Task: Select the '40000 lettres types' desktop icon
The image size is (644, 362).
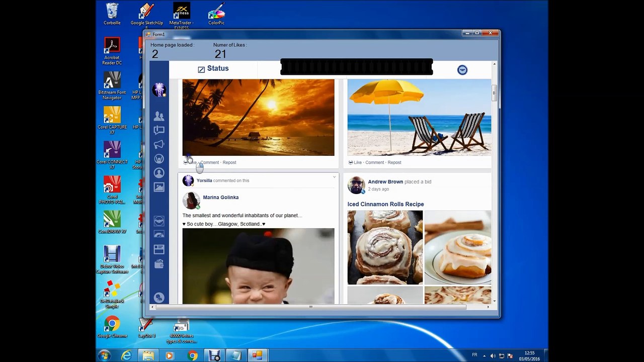Action: point(181,332)
